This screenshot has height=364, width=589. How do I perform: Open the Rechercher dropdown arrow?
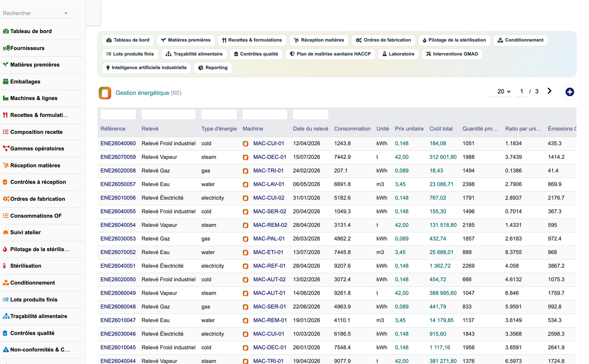[x=66, y=13]
